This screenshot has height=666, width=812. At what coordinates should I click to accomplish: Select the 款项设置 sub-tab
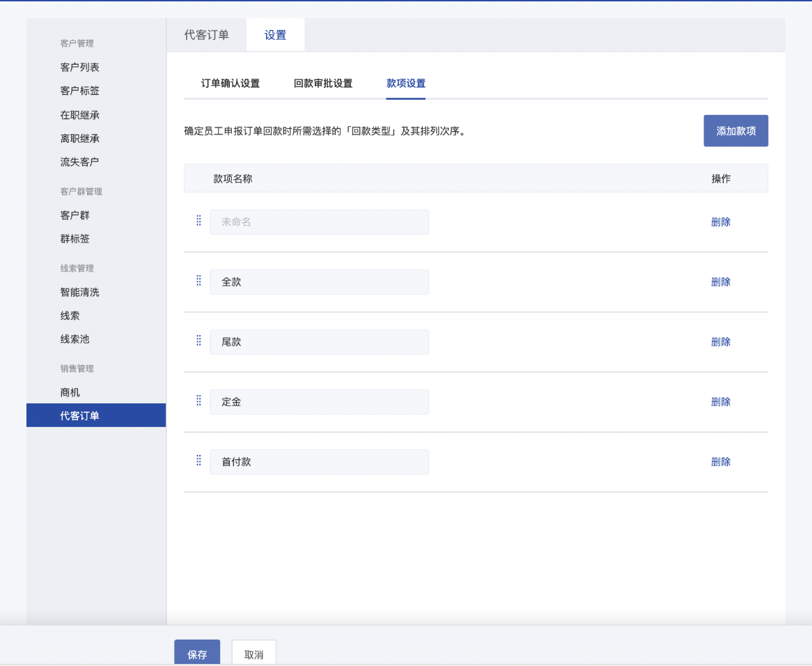405,84
